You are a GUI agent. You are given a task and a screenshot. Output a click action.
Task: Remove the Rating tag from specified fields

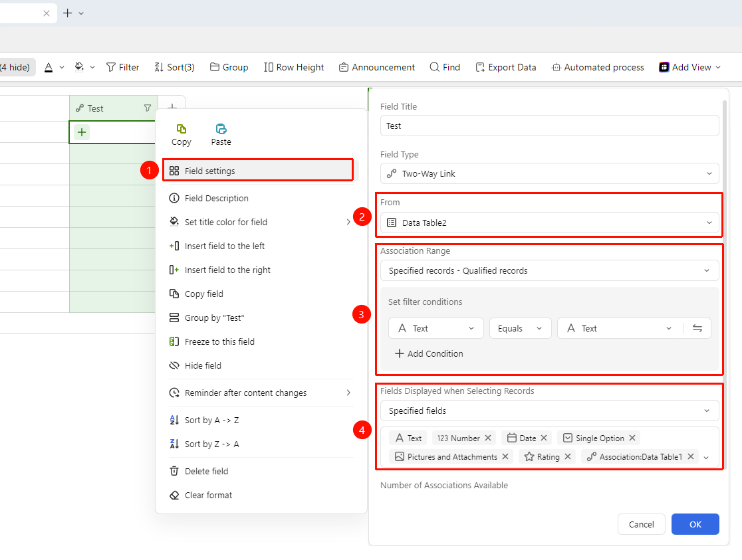coord(568,456)
